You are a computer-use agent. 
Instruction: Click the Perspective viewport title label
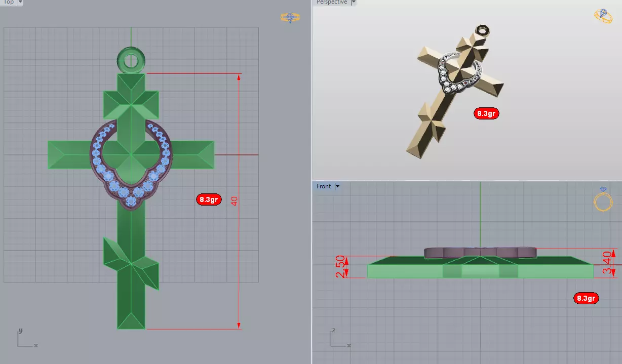pyautogui.click(x=332, y=2)
